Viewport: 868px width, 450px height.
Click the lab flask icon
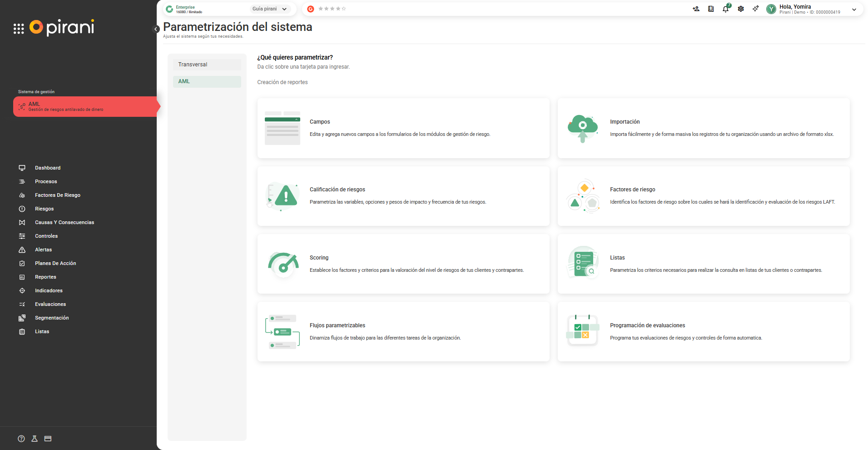[x=35, y=439]
